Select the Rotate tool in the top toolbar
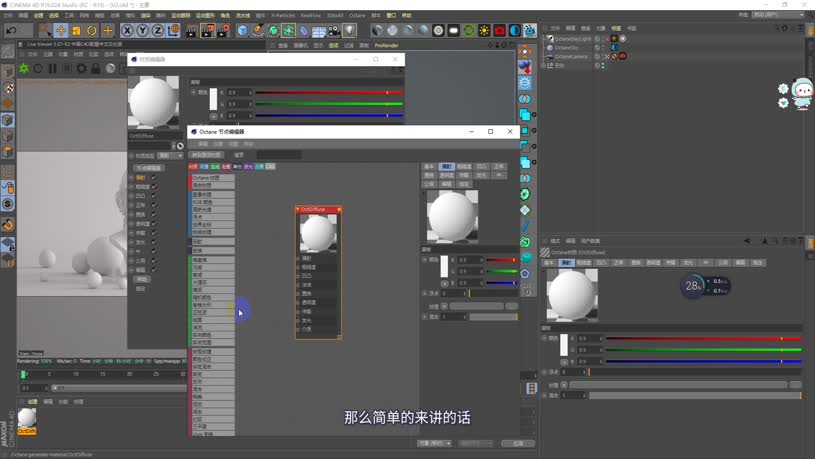815x459 pixels. (x=91, y=31)
